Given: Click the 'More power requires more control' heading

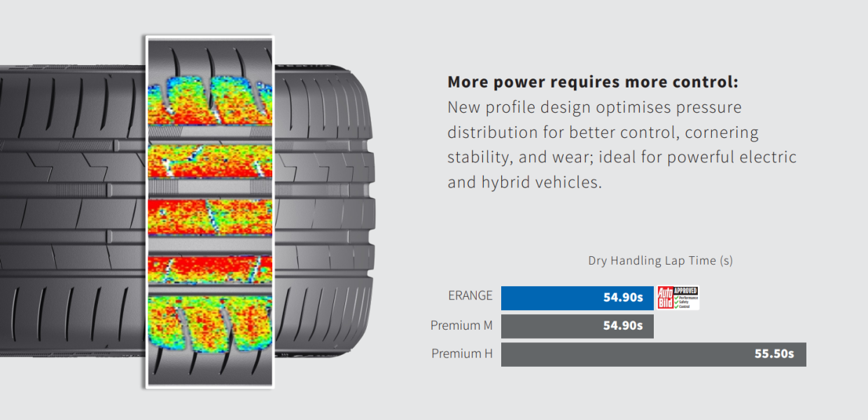Looking at the screenshot, I should (593, 82).
